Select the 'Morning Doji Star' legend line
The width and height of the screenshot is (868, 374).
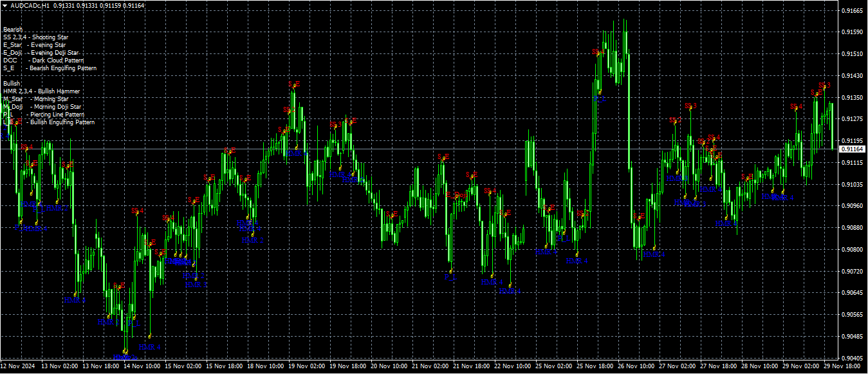click(x=42, y=107)
